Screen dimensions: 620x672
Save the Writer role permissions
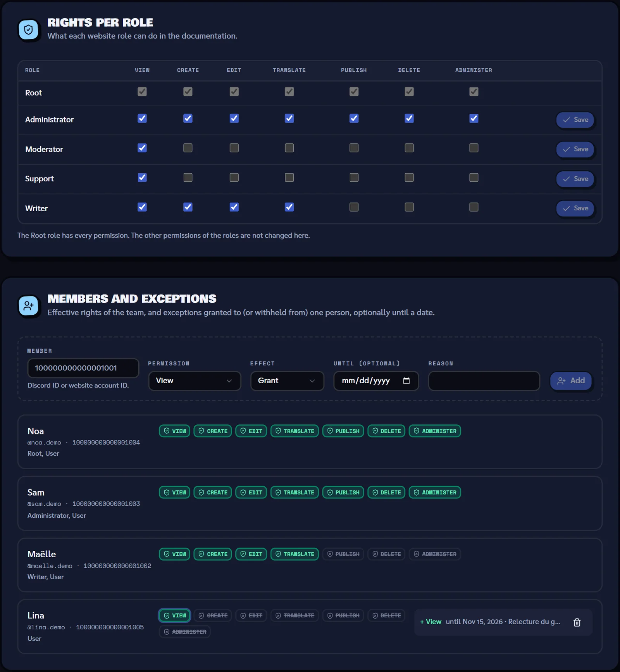click(x=575, y=208)
